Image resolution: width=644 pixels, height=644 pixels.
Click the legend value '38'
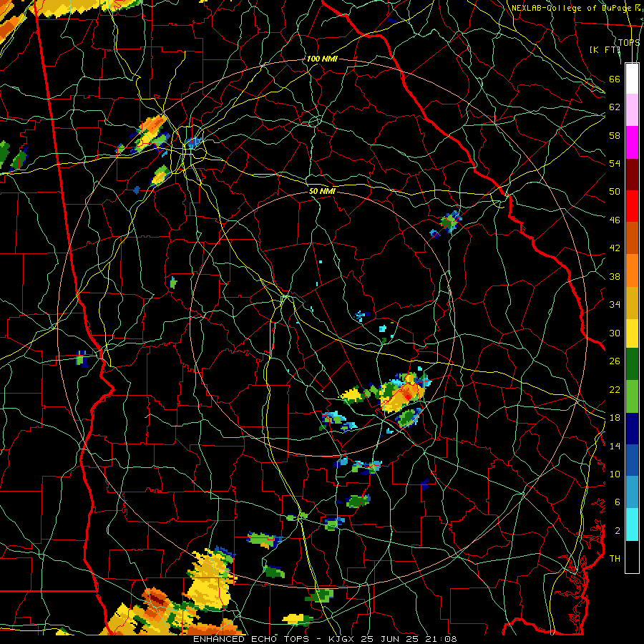615,277
